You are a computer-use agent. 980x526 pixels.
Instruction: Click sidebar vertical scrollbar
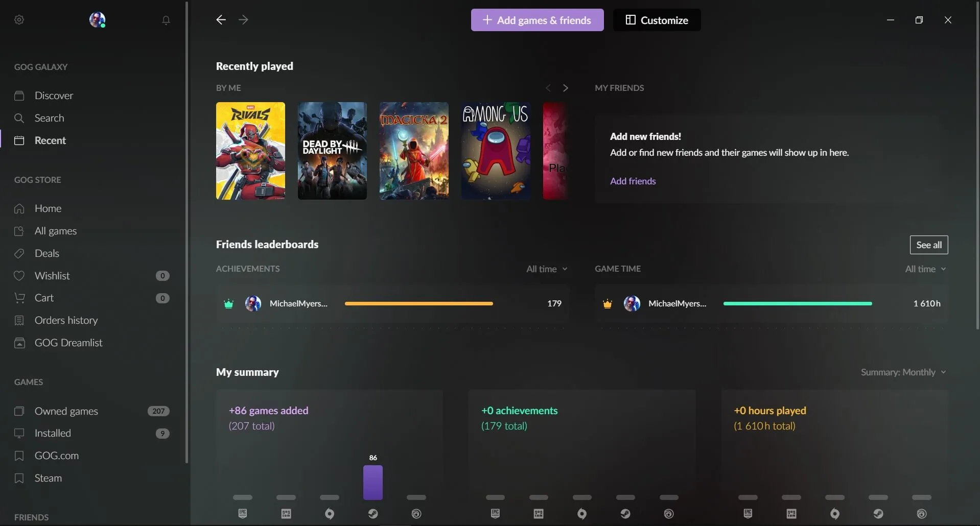pyautogui.click(x=186, y=232)
